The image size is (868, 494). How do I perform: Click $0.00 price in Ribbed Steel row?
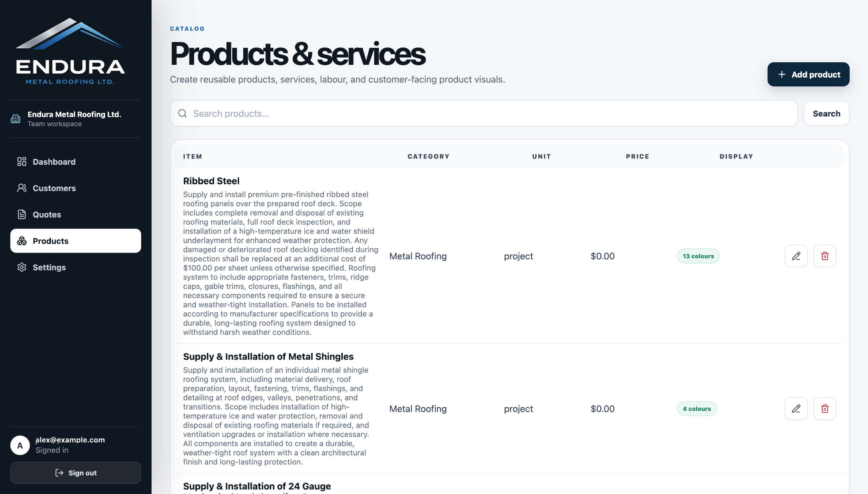click(x=603, y=256)
